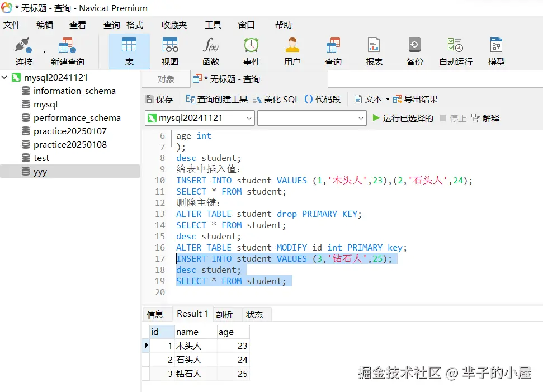Collapse the mysql20241121 connection tree
This screenshot has width=543, height=392.
(4, 77)
